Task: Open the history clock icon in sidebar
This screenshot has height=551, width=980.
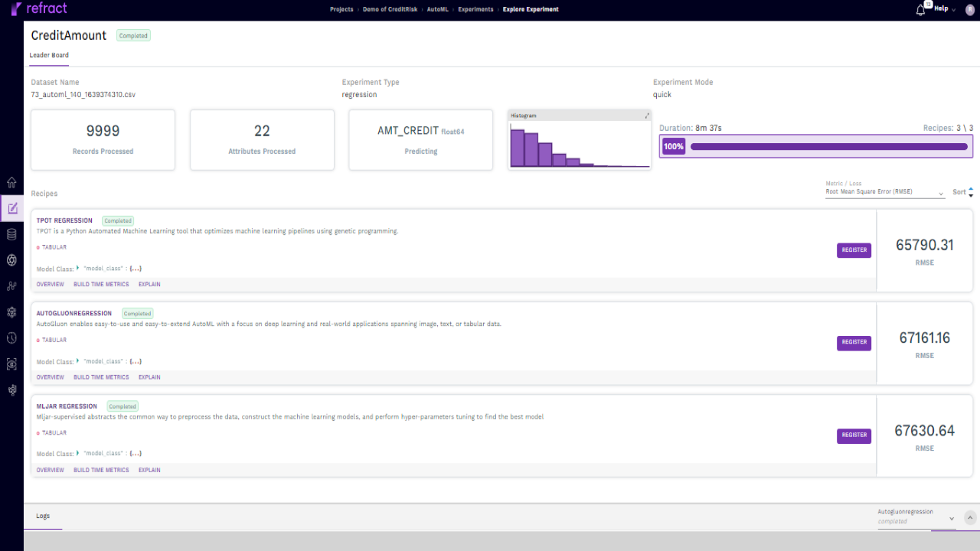Action: (11, 337)
